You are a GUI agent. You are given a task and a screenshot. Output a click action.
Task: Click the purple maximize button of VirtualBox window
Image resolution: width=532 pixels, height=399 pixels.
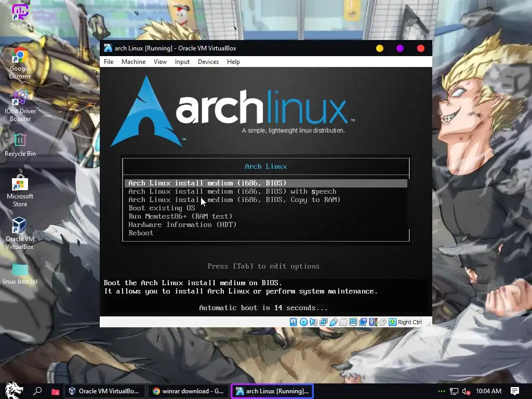point(400,48)
